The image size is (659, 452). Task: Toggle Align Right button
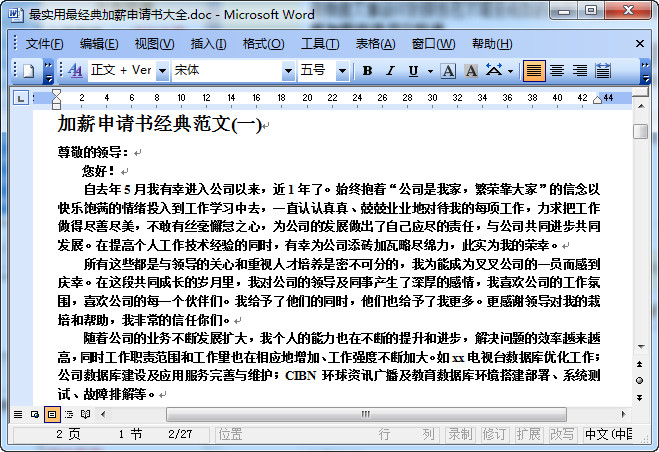coord(580,71)
